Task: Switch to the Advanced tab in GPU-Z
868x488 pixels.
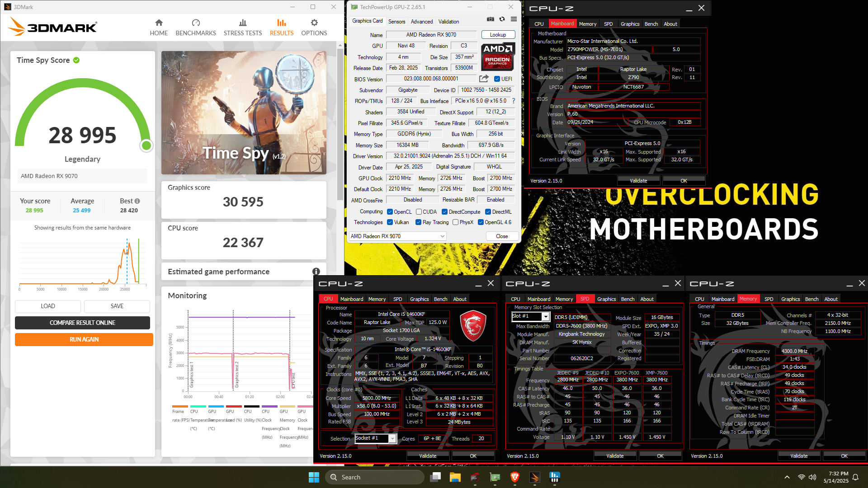Action: [421, 21]
